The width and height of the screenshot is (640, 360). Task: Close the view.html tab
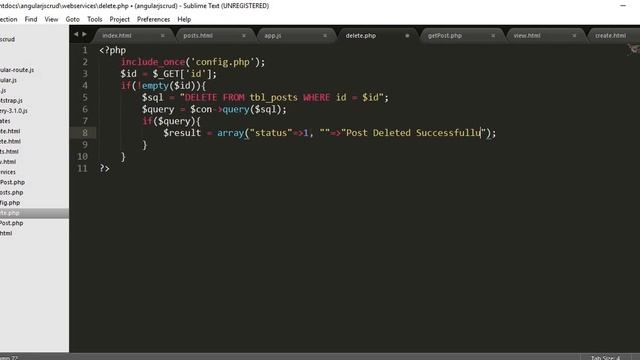click(574, 36)
